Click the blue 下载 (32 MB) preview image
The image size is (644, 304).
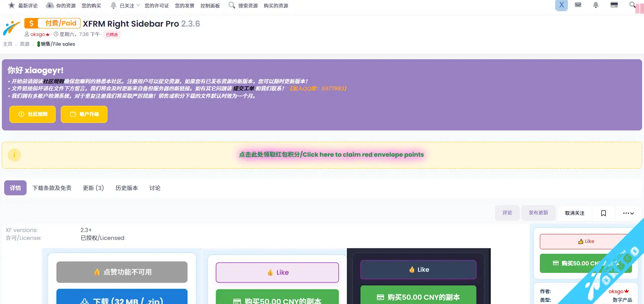(122, 297)
